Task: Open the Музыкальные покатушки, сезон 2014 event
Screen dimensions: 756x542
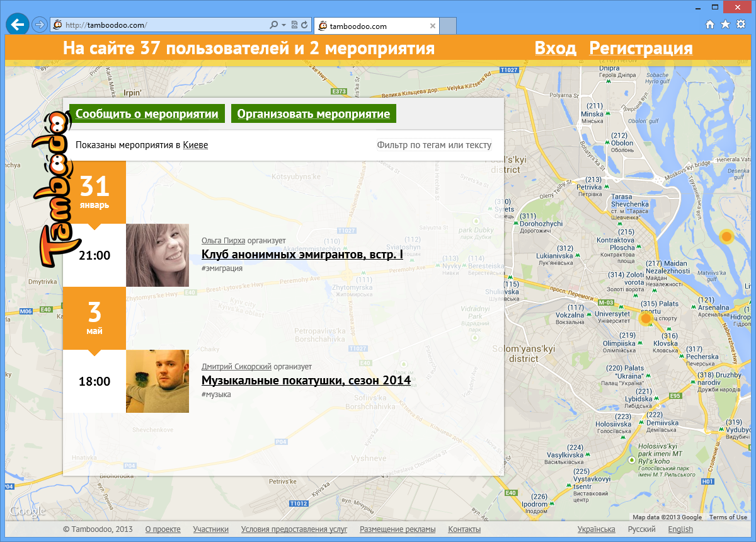Action: (x=306, y=381)
